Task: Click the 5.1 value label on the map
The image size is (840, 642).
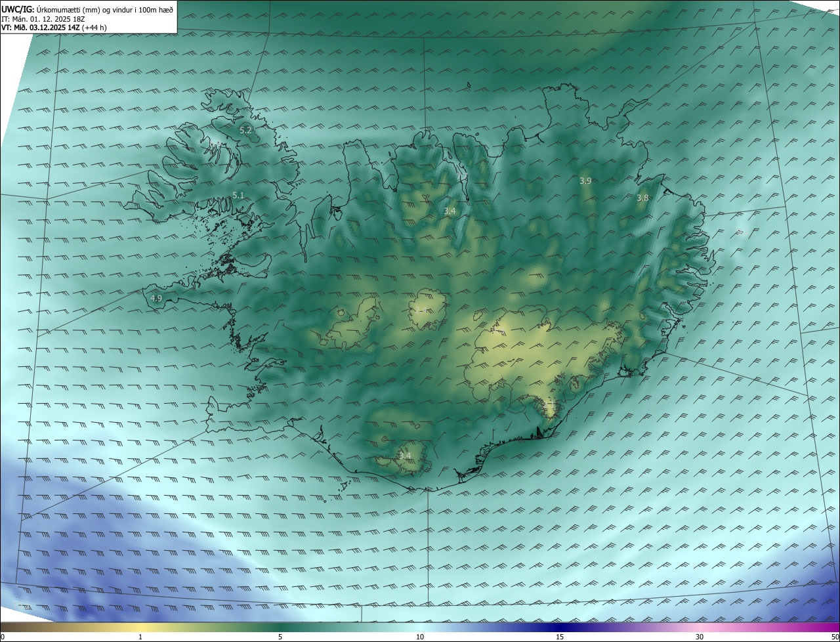Action: point(238,196)
